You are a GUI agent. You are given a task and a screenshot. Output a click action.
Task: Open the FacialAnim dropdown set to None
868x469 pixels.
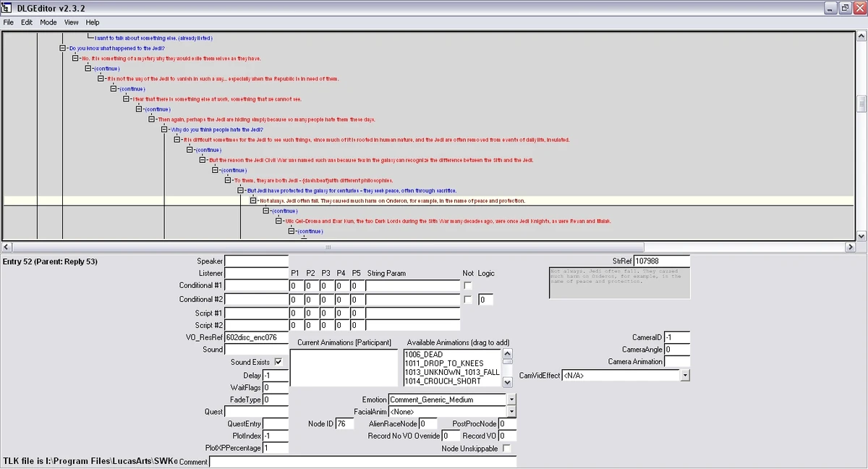tap(511, 411)
